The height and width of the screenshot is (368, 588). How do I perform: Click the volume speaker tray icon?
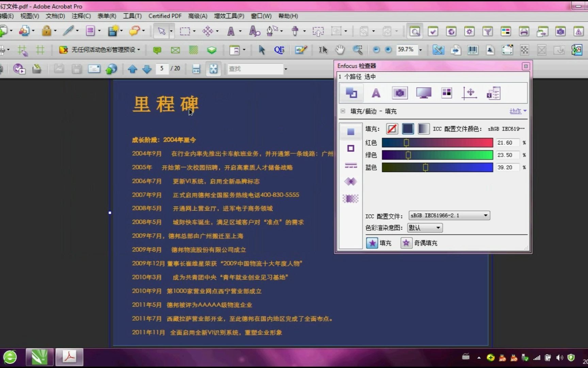point(559,357)
